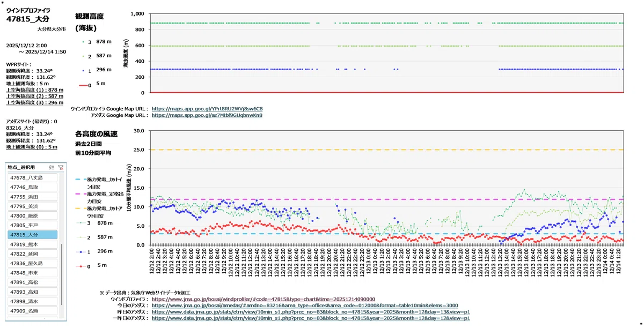Screen dimensions: 644x328
Task: Click the 各高度の風速 chart title
Action: click(x=96, y=133)
